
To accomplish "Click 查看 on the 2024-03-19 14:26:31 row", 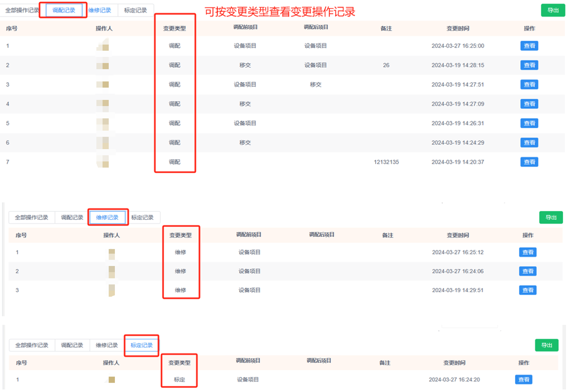I will tap(529, 123).
